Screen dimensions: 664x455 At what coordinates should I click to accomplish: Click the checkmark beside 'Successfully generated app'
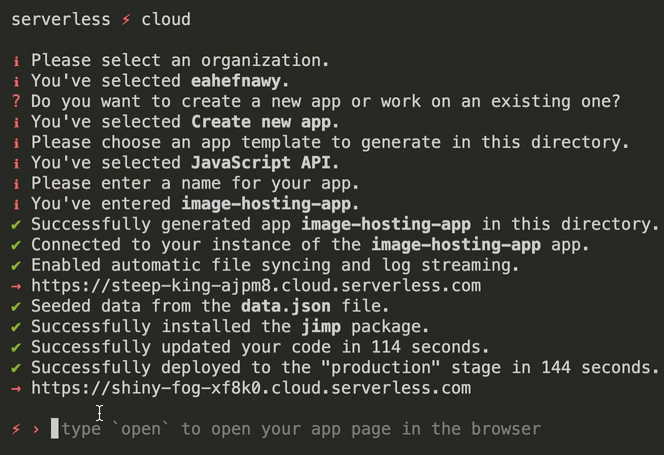(x=16, y=224)
